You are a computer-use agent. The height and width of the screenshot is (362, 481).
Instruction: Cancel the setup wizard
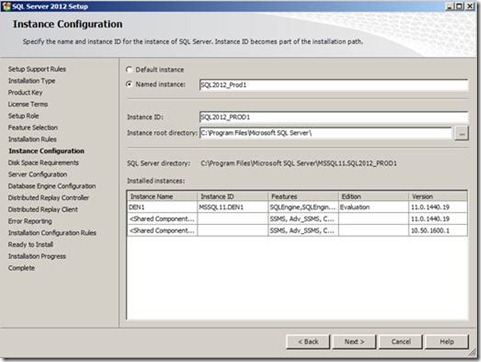coord(401,342)
